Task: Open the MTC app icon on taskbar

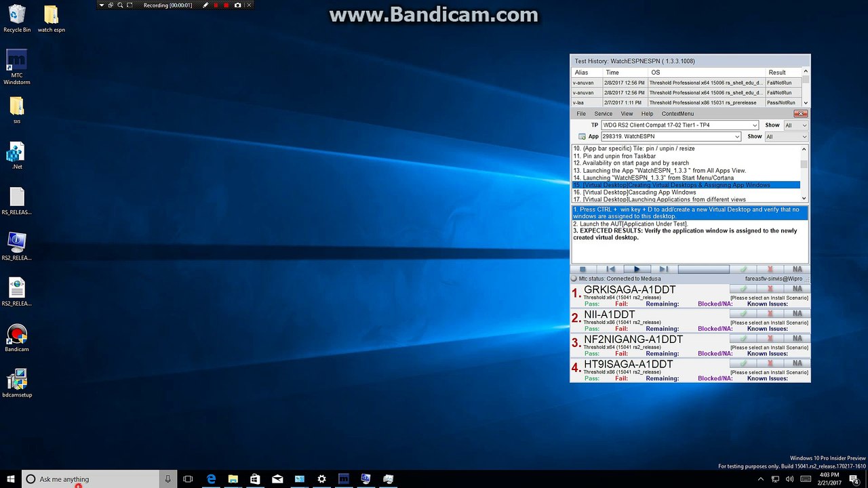Action: pyautogui.click(x=343, y=479)
